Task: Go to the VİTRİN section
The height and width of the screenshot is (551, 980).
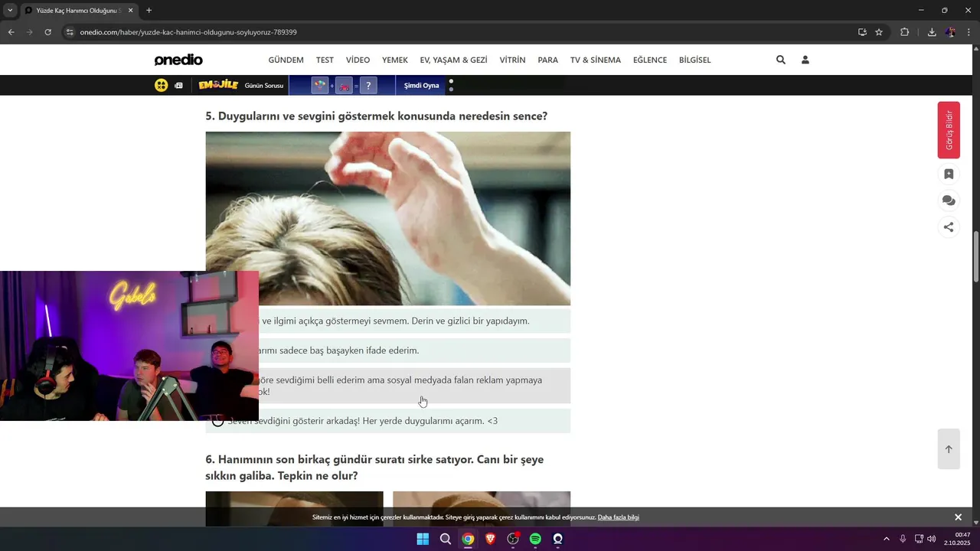Action: click(512, 60)
